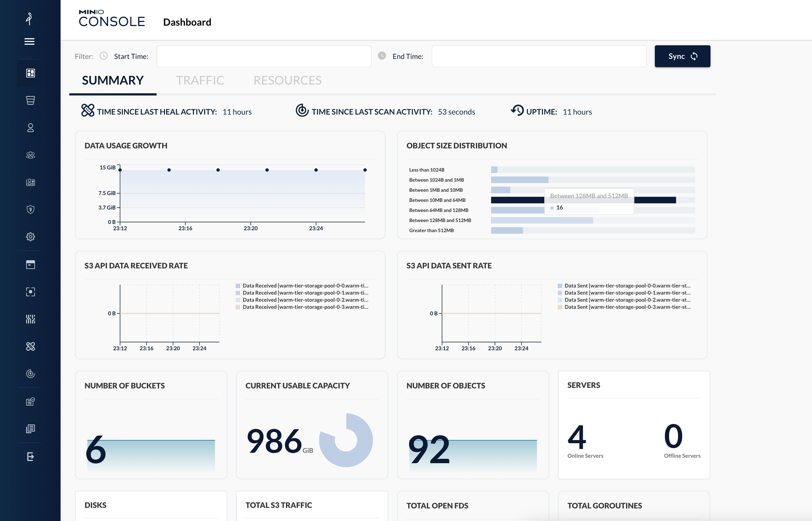This screenshot has width=812, height=521.
Task: Toggle the hamburger menu icon
Action: point(29,41)
